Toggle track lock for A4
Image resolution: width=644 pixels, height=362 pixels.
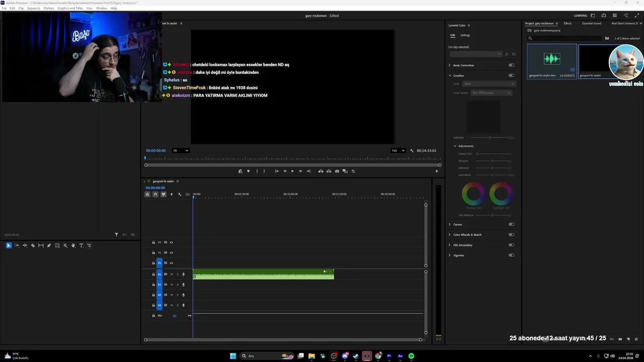pos(153,305)
